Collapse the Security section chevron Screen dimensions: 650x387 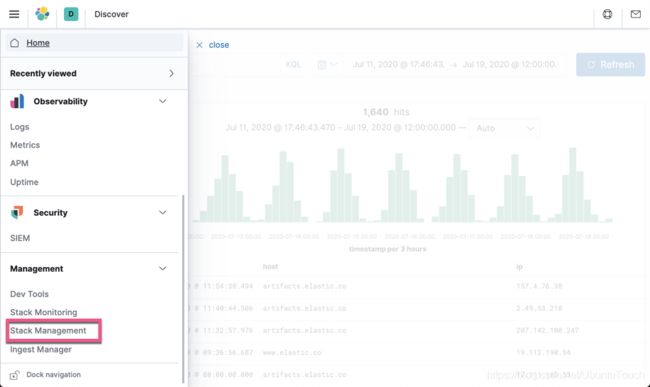pos(162,212)
